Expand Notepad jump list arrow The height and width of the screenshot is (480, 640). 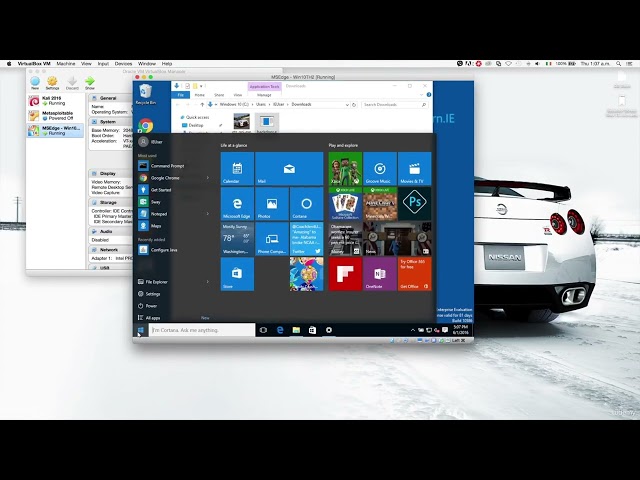point(208,213)
